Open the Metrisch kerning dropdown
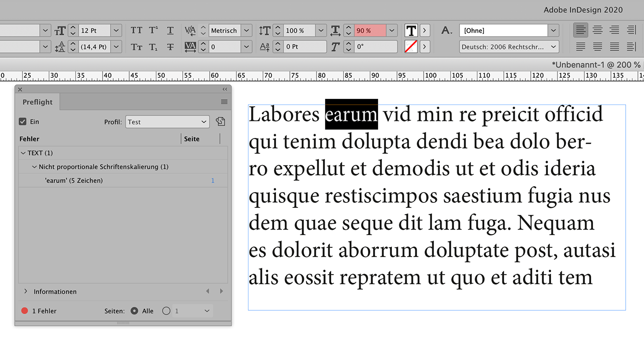 [247, 31]
